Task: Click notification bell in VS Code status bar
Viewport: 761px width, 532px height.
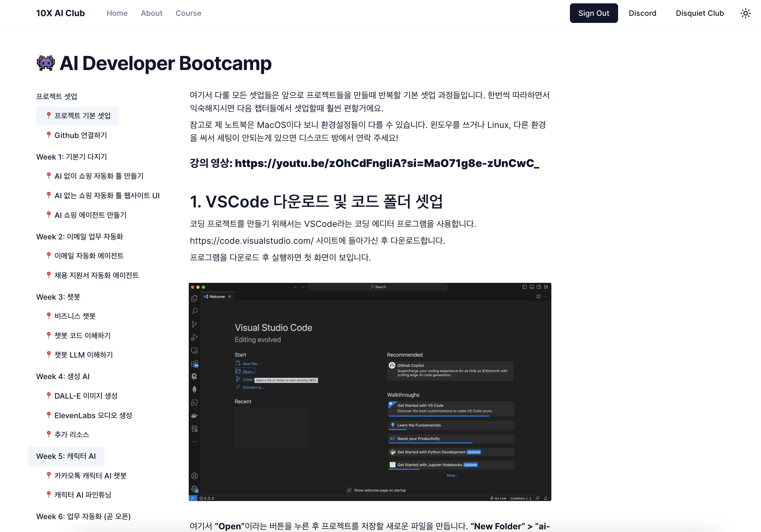Action: click(545, 498)
